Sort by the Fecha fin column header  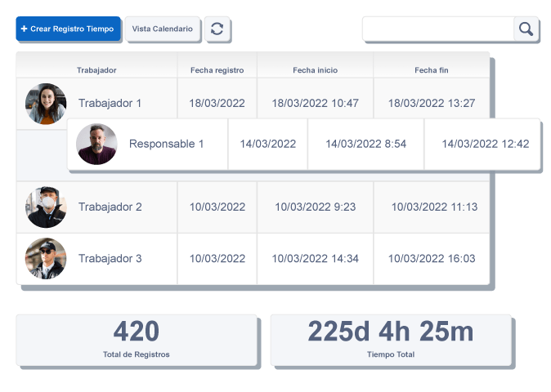pos(432,70)
